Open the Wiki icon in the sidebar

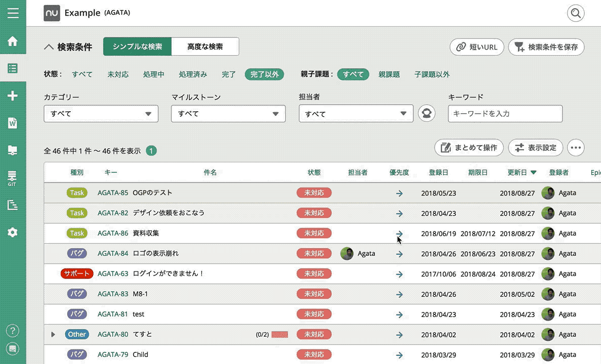(x=13, y=123)
